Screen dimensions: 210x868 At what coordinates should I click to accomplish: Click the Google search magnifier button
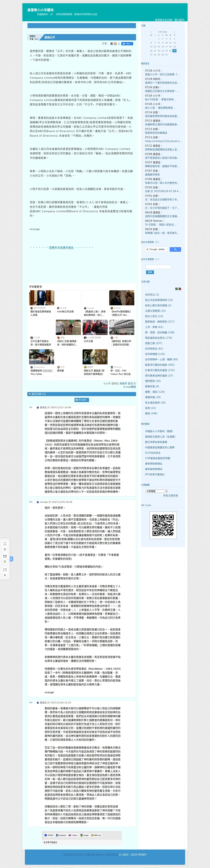(x=175, y=249)
